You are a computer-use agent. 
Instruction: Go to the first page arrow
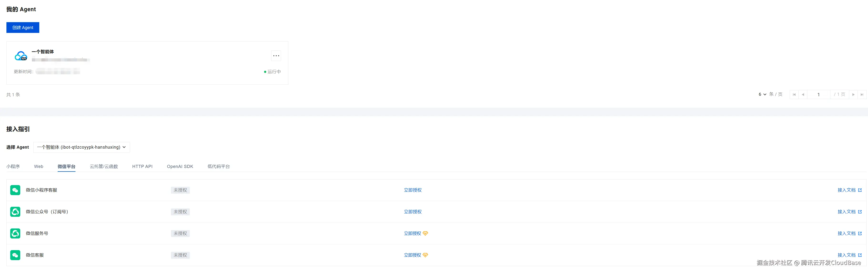(794, 95)
